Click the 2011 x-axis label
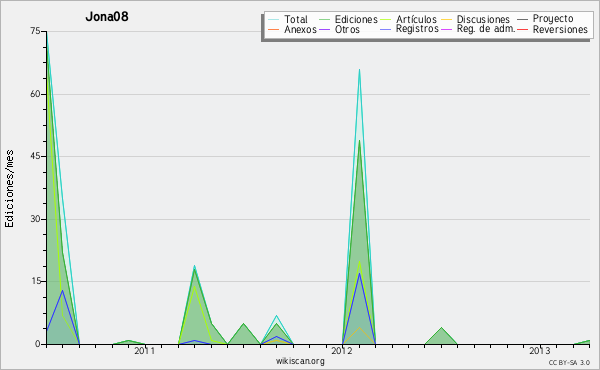 click(145, 351)
